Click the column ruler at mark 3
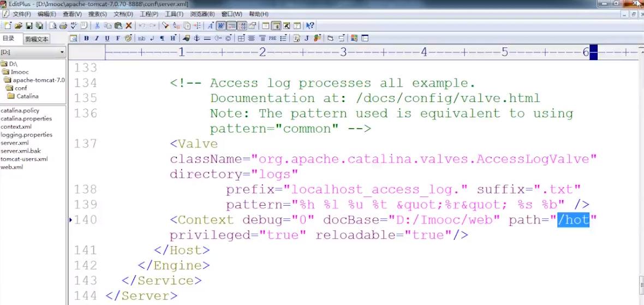Screen dimensions: 644x305 pyautogui.click(x=343, y=52)
